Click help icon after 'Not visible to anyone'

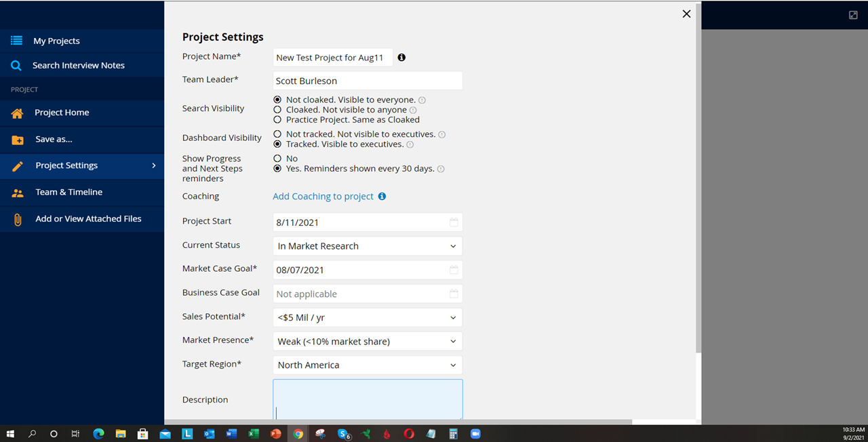[x=413, y=110]
